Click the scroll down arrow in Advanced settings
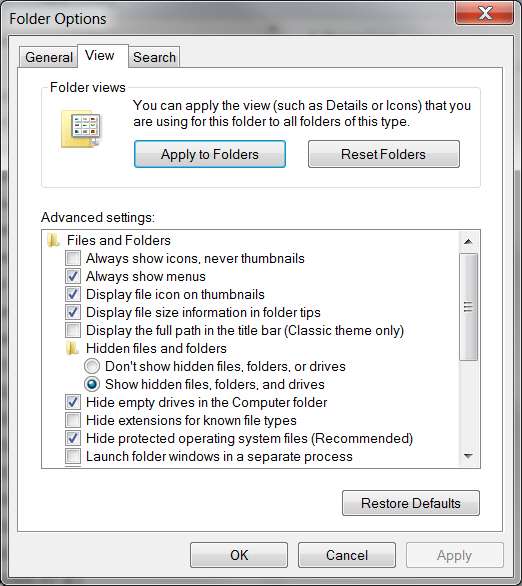Screen dimensions: 522x586 (468, 456)
